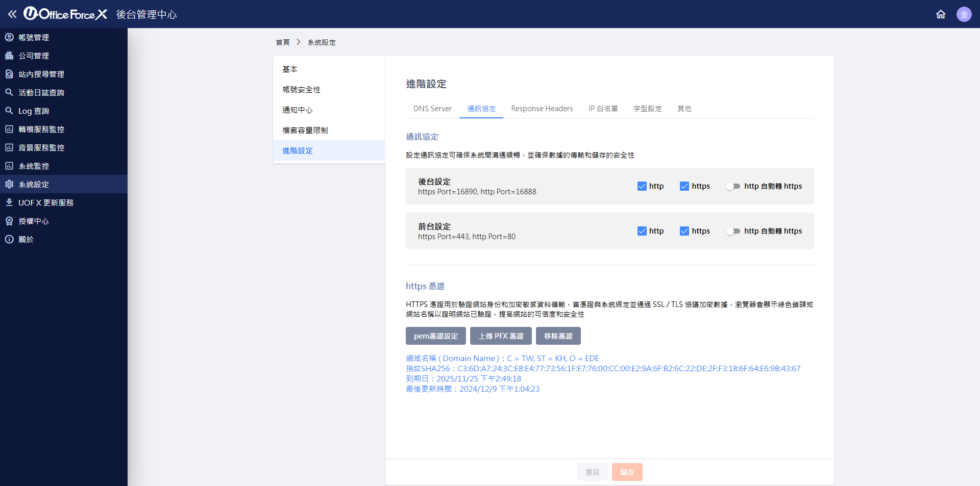Screen dimensions: 980x486
Task: Click 指紋SHA256 fingerprint text line
Action: [x=603, y=368]
